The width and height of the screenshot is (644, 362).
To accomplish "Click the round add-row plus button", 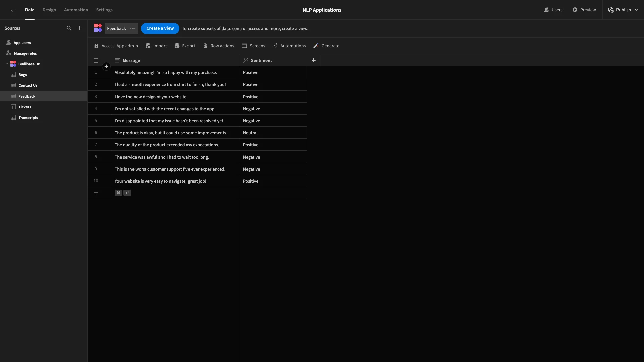I will 106,66.
